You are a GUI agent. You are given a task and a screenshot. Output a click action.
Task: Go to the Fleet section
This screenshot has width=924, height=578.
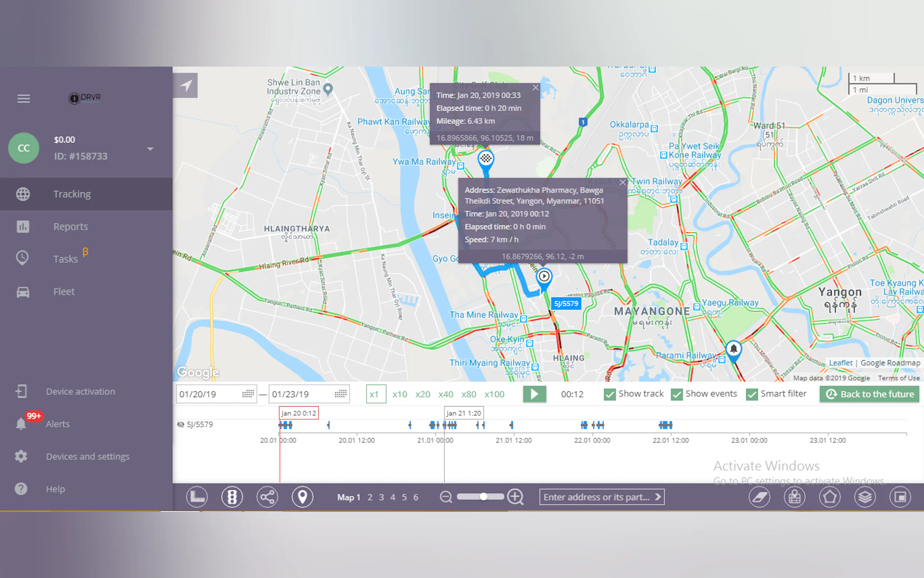pos(64,292)
